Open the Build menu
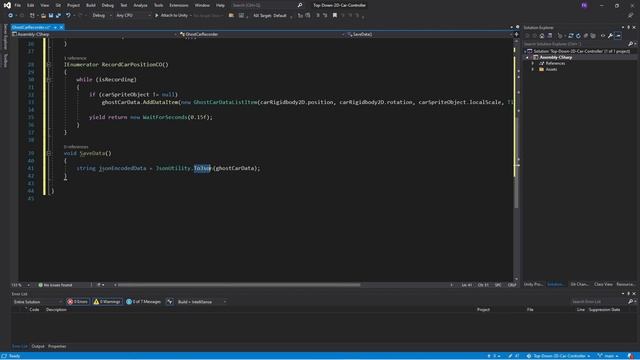640x360 pixels. click(x=91, y=5)
